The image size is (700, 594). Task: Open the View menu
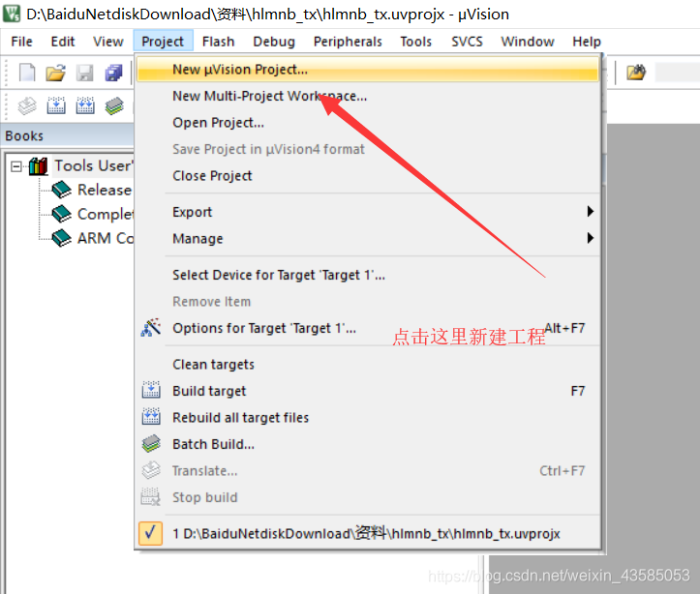(108, 42)
